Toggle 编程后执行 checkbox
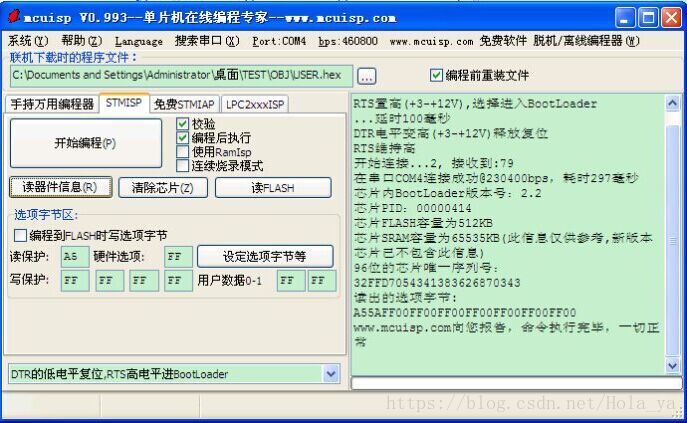 [x=182, y=138]
